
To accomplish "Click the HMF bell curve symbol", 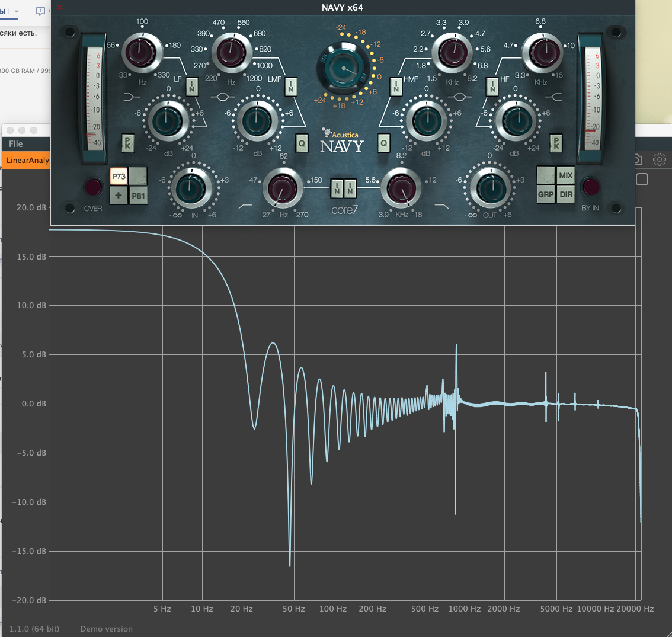I will coord(460,97).
